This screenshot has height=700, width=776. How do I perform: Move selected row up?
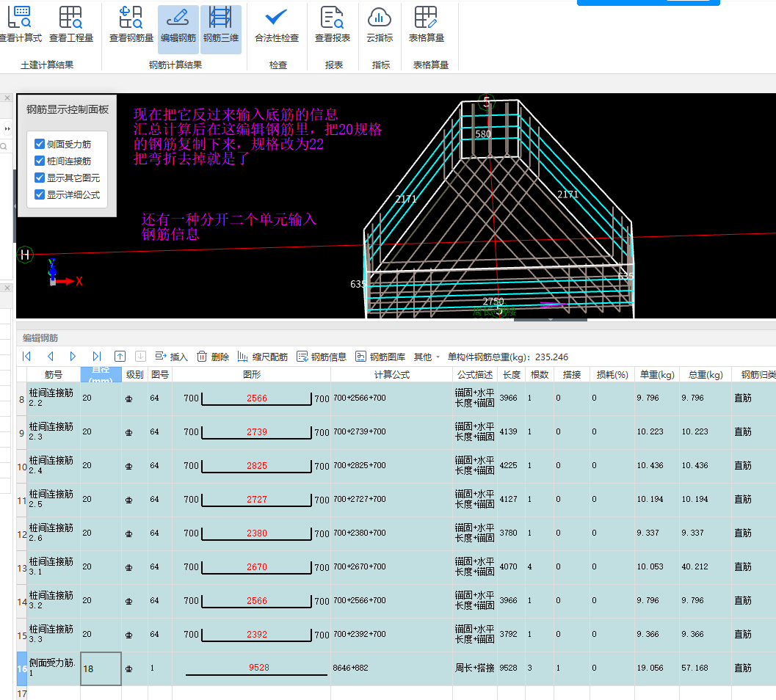pyautogui.click(x=120, y=356)
